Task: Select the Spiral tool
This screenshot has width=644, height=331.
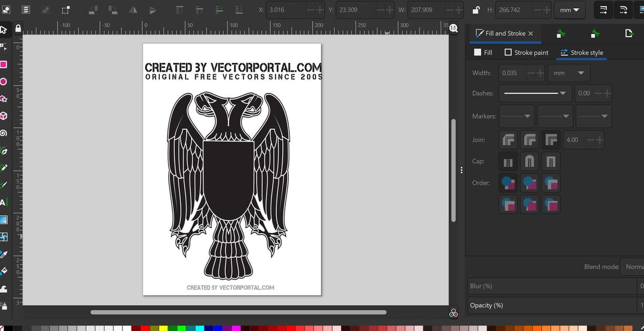Action: click(x=3, y=133)
